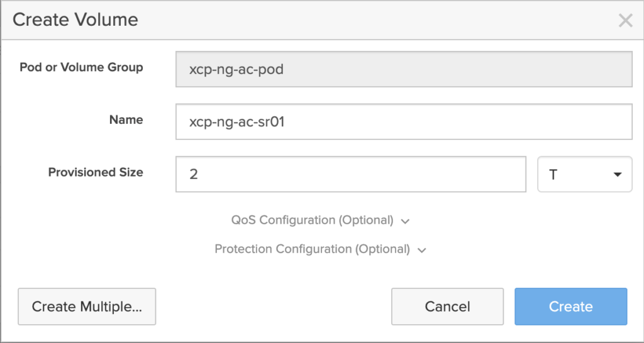644x343 pixels.
Task: Click the "Name" field label
Action: (126, 119)
